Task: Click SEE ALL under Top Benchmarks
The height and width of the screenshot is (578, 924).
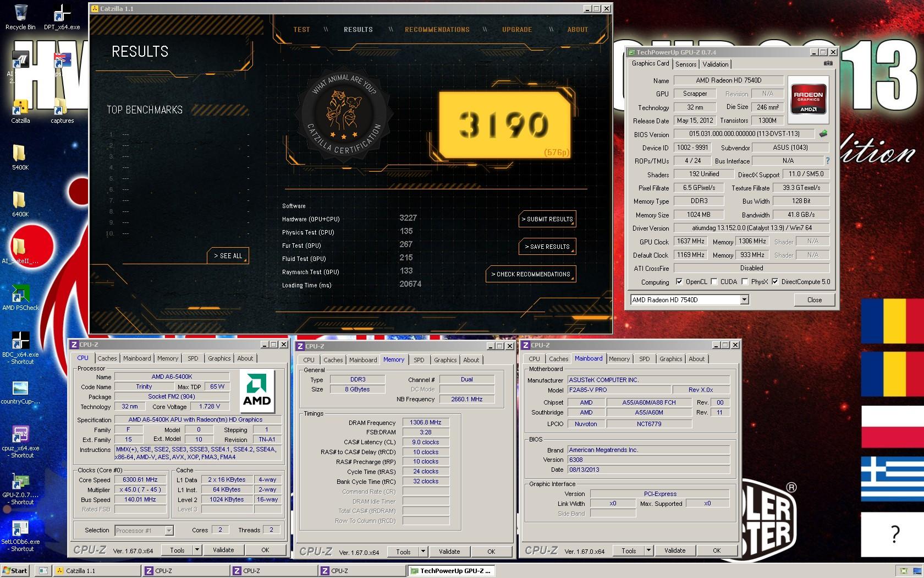Action: tap(228, 256)
